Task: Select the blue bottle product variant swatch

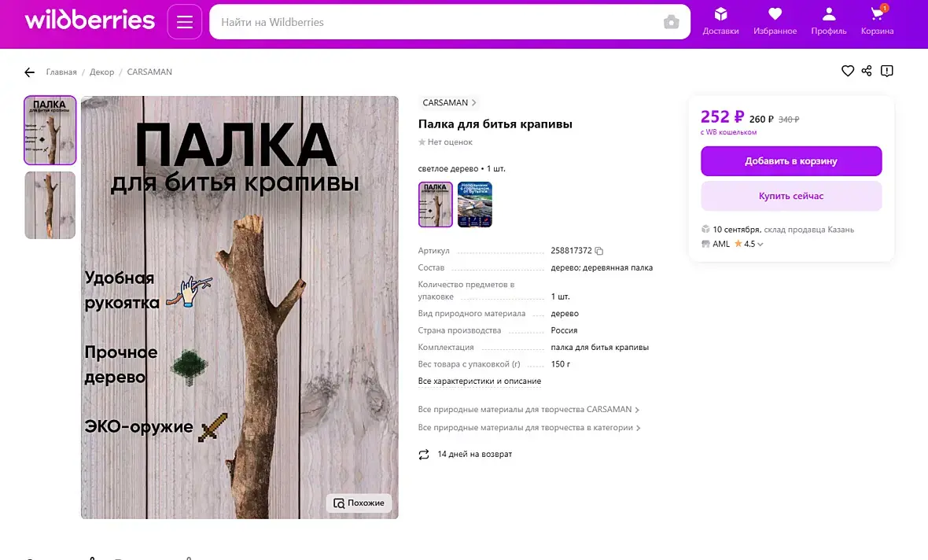Action: tap(475, 204)
